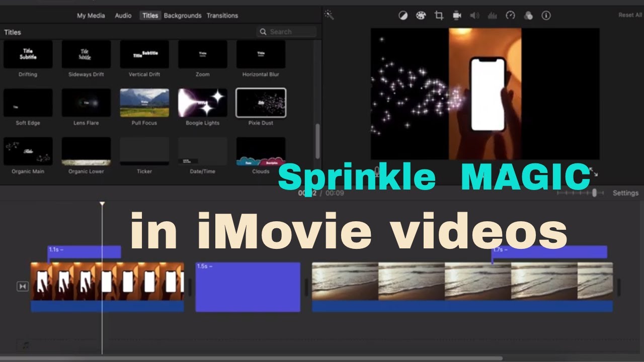Image resolution: width=644 pixels, height=362 pixels.
Task: Select the Vertical Drift title
Action: 144,54
